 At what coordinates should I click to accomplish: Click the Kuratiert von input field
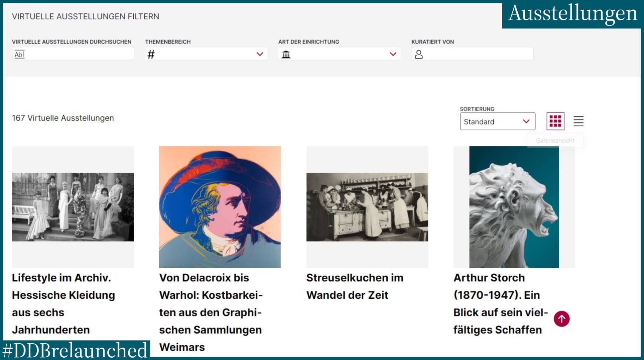click(x=478, y=54)
